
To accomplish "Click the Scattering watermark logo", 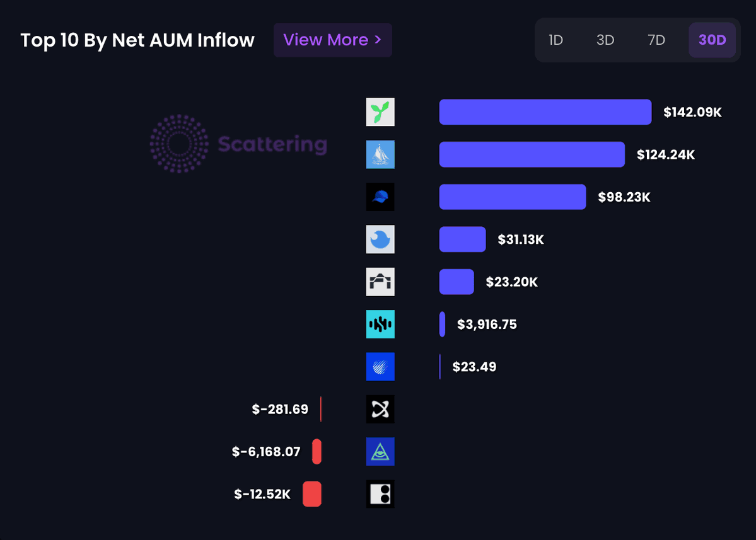I will [x=238, y=144].
